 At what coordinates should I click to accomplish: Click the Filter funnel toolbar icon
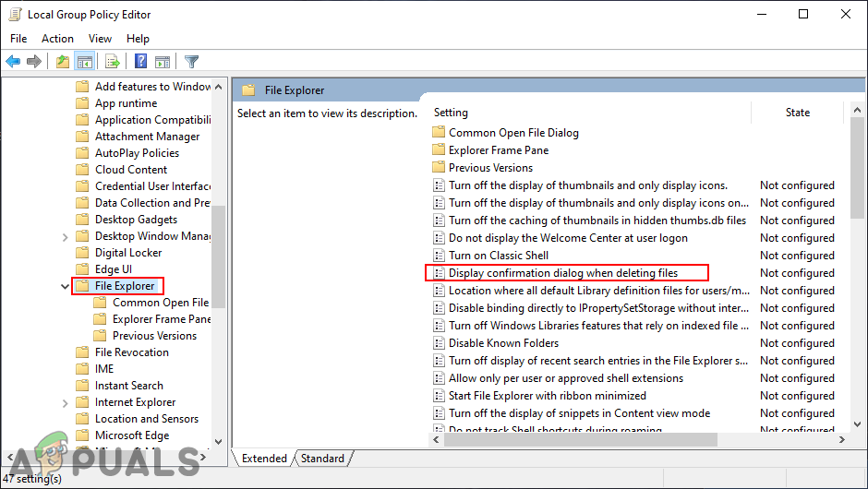(x=191, y=62)
